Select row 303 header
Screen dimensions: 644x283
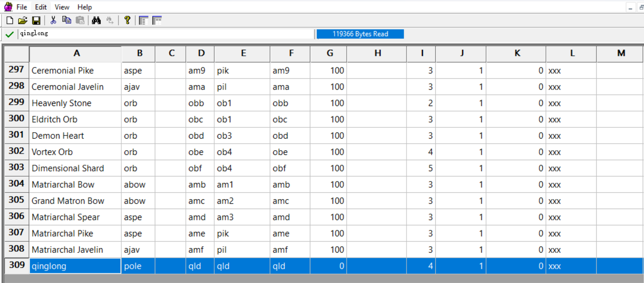pyautogui.click(x=16, y=168)
